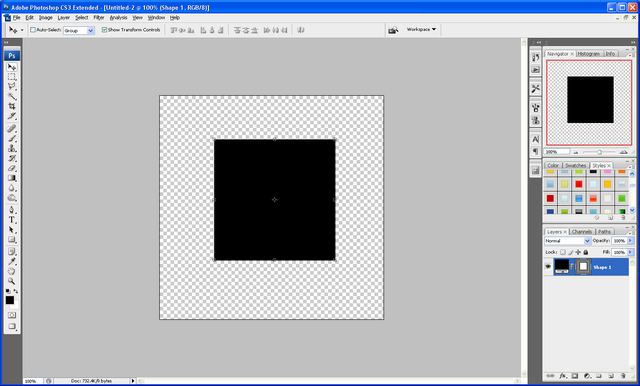640x386 pixels.
Task: Click the foreground color swatch
Action: 10,300
